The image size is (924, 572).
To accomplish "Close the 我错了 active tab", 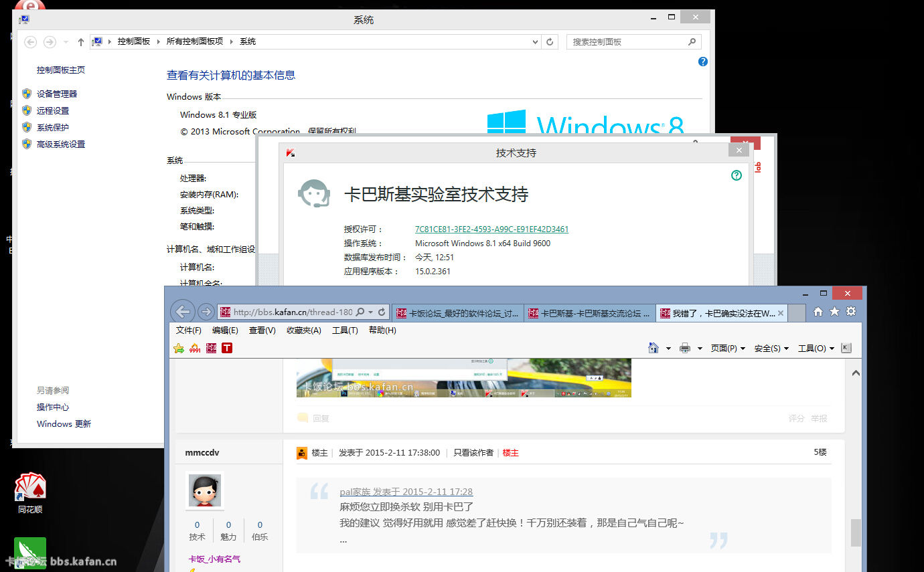I will [782, 313].
